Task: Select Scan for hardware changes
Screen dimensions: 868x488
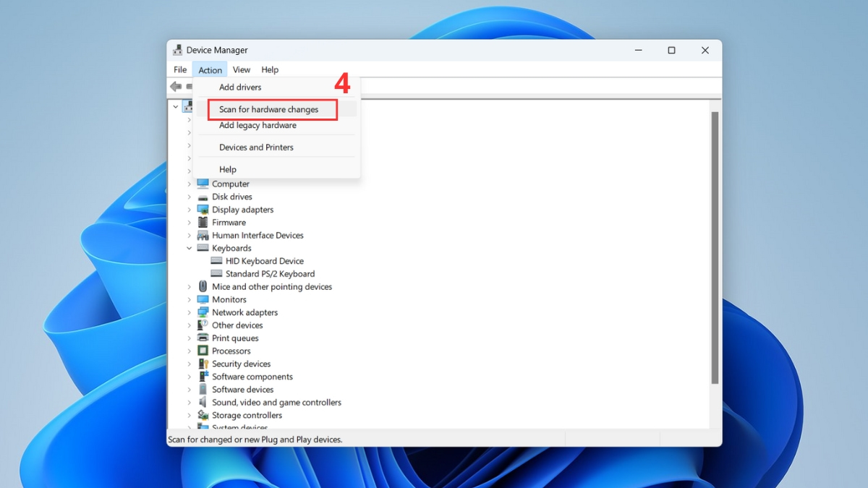Action: (x=268, y=109)
